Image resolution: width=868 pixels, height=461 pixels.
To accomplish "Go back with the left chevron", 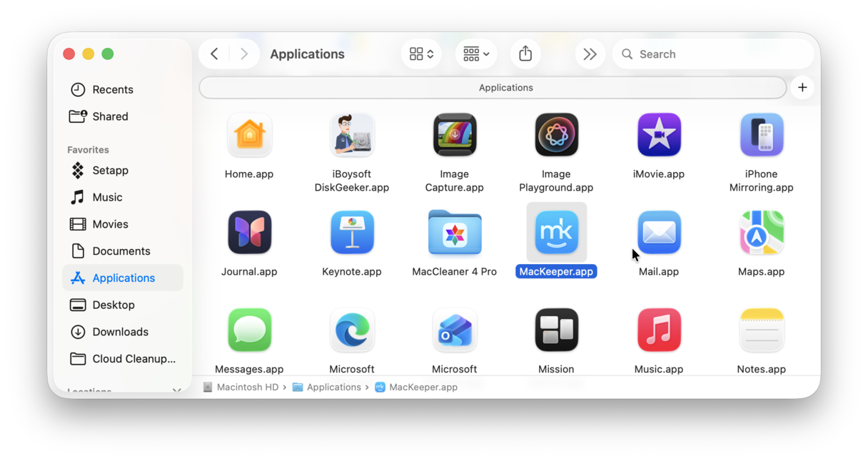I will click(214, 54).
